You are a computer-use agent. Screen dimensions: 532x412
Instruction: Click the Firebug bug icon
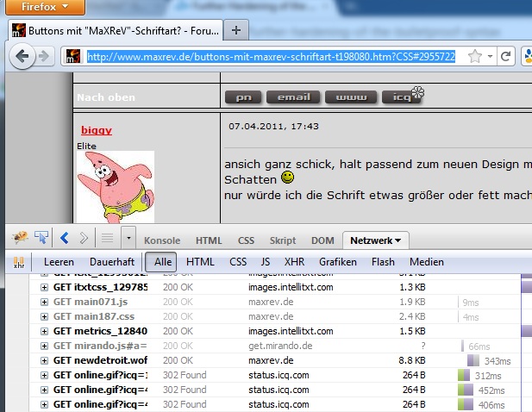pos(20,237)
